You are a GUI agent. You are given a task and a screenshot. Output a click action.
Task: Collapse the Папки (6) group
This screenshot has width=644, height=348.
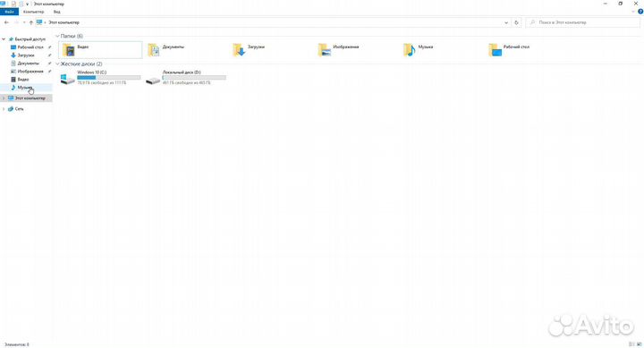point(57,36)
